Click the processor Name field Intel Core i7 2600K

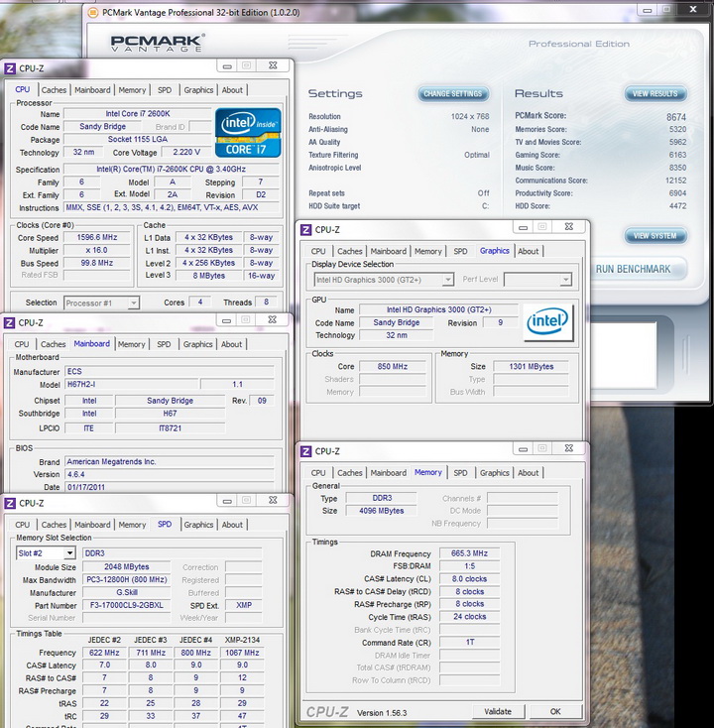[x=138, y=114]
